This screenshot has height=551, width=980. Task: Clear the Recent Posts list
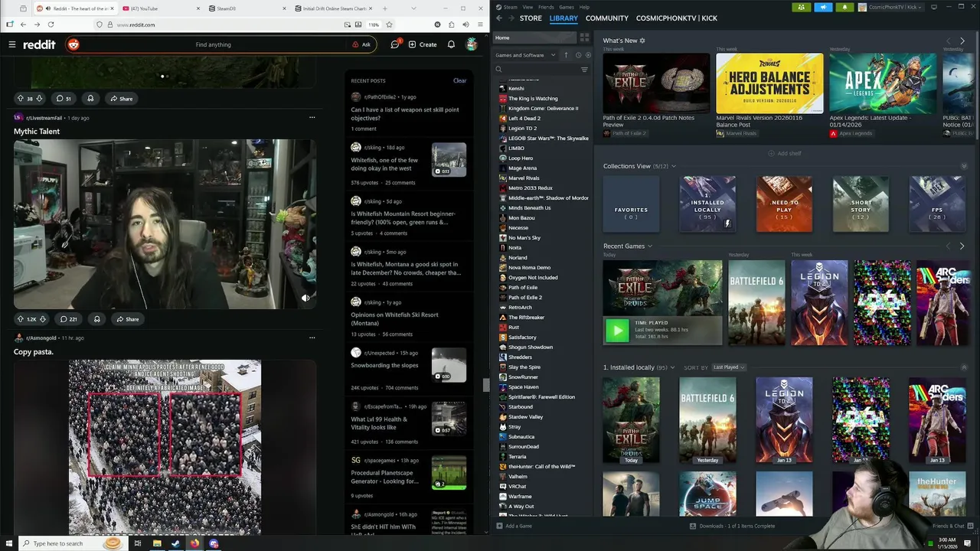coord(459,80)
